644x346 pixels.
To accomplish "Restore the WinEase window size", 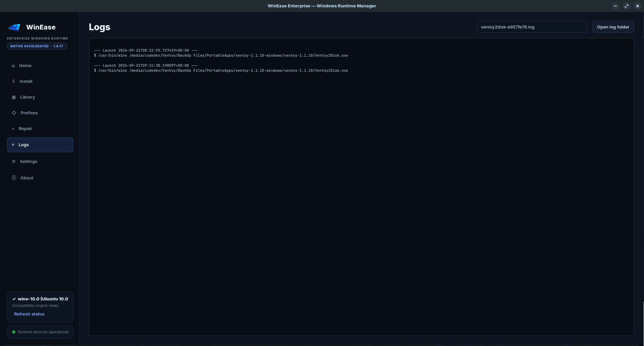I will coord(627,6).
